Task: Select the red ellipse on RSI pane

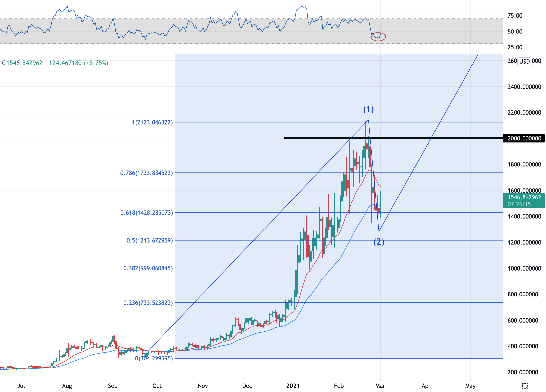Action: (378, 37)
